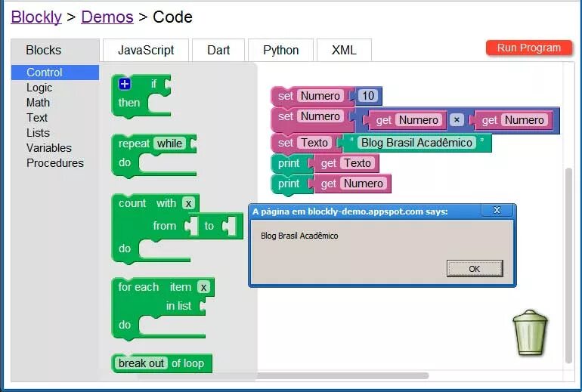Image resolution: width=582 pixels, height=392 pixels.
Task: Open Numero dropdown on second set block
Action: pos(320,116)
